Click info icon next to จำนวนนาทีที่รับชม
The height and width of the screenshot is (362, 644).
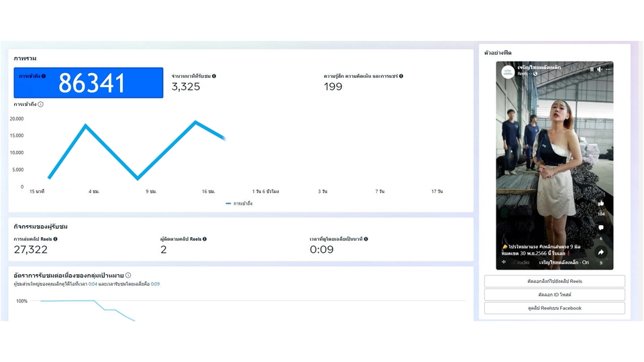pos(214,76)
